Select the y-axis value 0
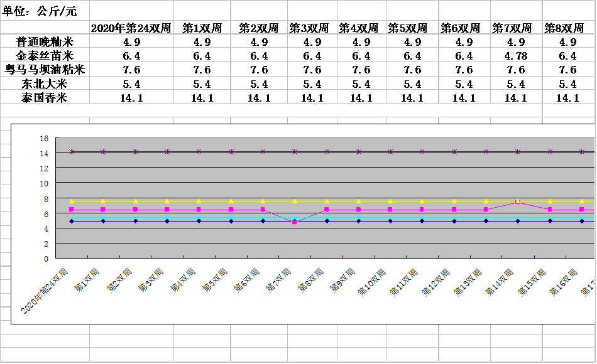Image resolution: width=597 pixels, height=364 pixels. (x=46, y=259)
